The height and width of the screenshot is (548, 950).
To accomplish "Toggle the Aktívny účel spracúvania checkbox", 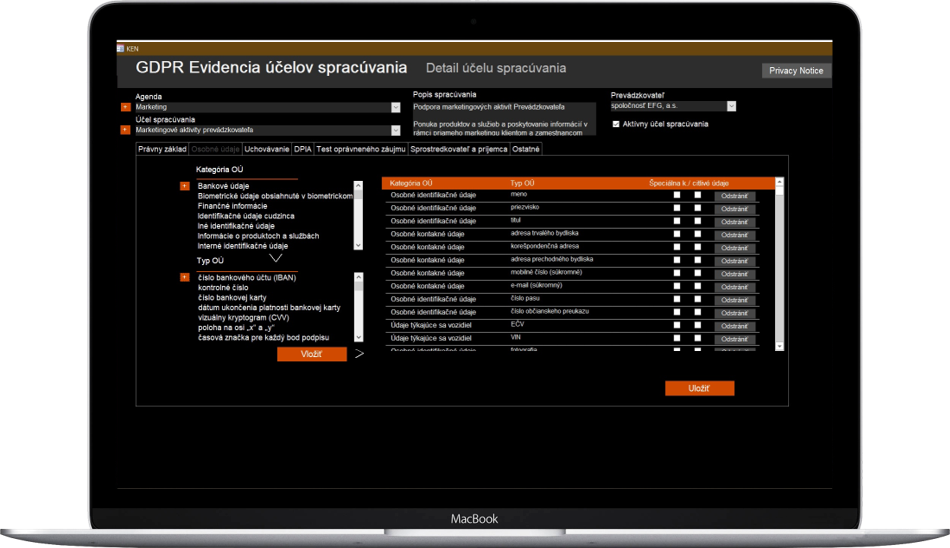I will 616,124.
